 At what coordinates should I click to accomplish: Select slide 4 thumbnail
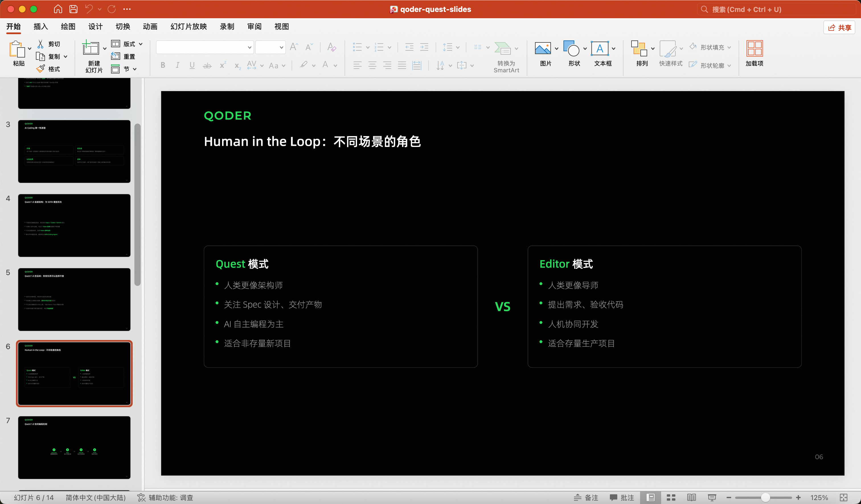pos(74,225)
